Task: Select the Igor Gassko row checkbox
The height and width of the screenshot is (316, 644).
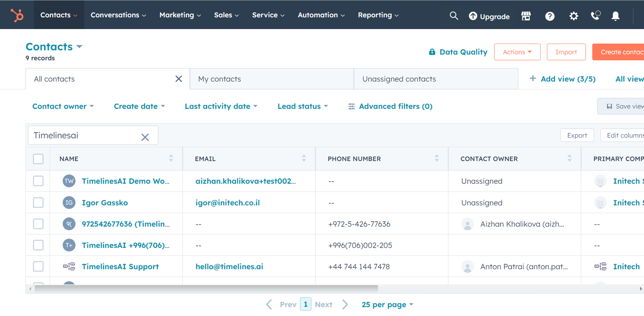Action: coord(38,202)
